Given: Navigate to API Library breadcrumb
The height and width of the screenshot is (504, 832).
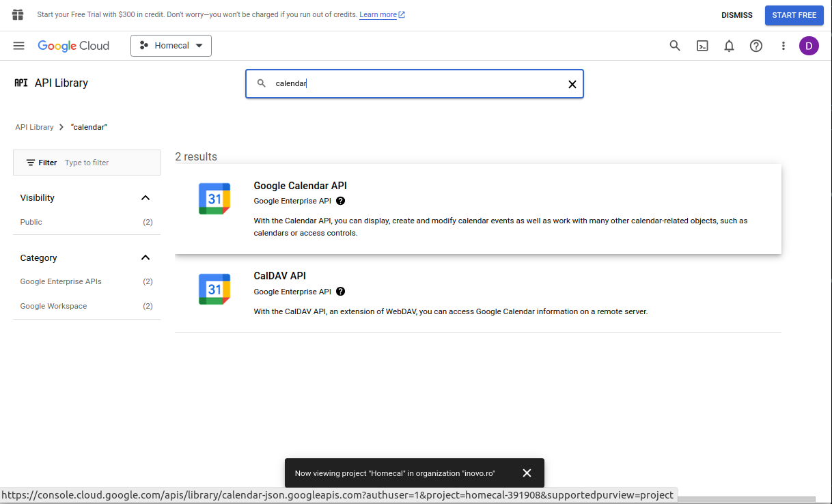Looking at the screenshot, I should 34,127.
